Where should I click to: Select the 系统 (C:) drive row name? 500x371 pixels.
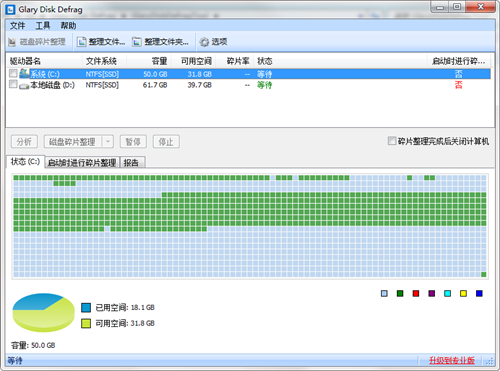click(x=45, y=74)
